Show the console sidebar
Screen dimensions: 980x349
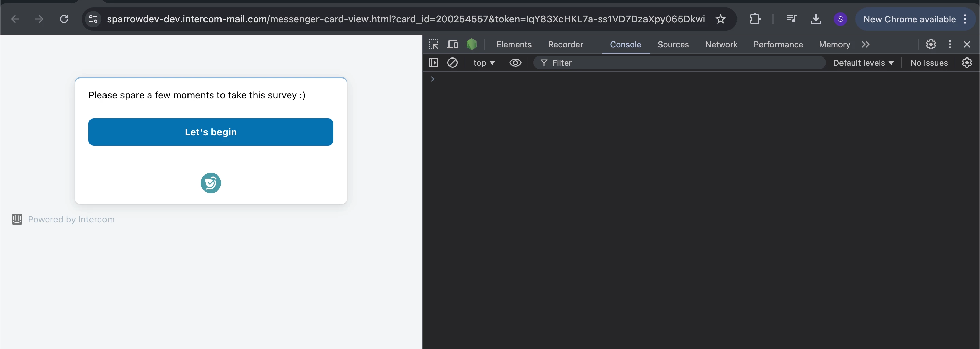point(433,63)
